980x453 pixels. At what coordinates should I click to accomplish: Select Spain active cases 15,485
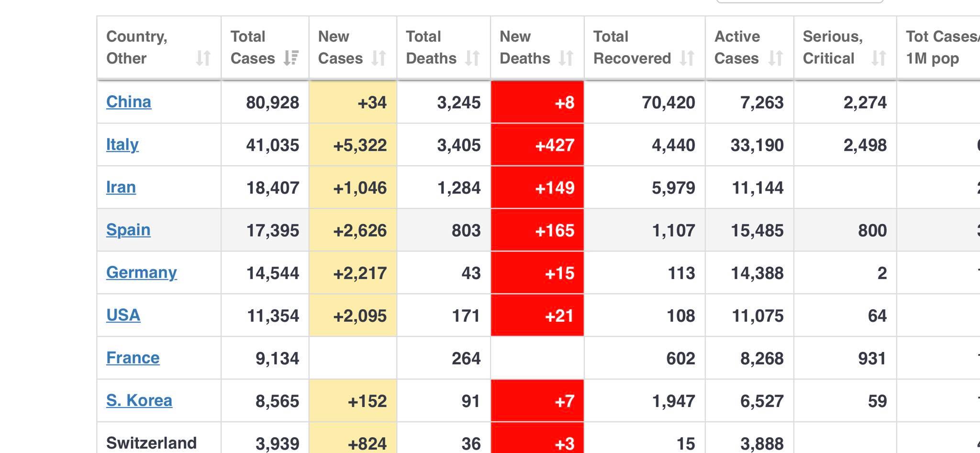pyautogui.click(x=757, y=230)
